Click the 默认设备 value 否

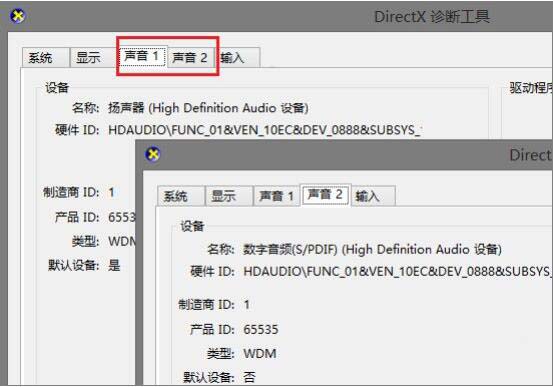[x=249, y=377]
